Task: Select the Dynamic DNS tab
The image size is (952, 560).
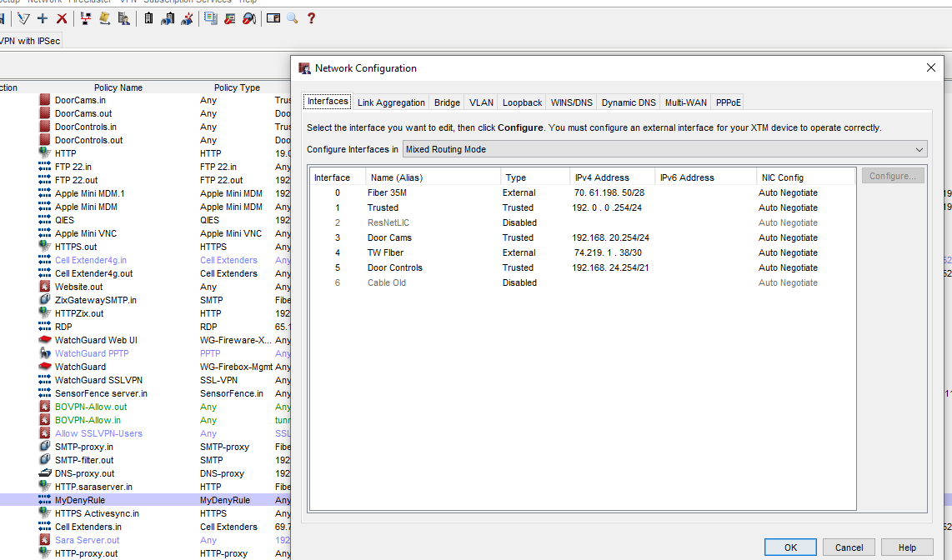Action: (629, 102)
